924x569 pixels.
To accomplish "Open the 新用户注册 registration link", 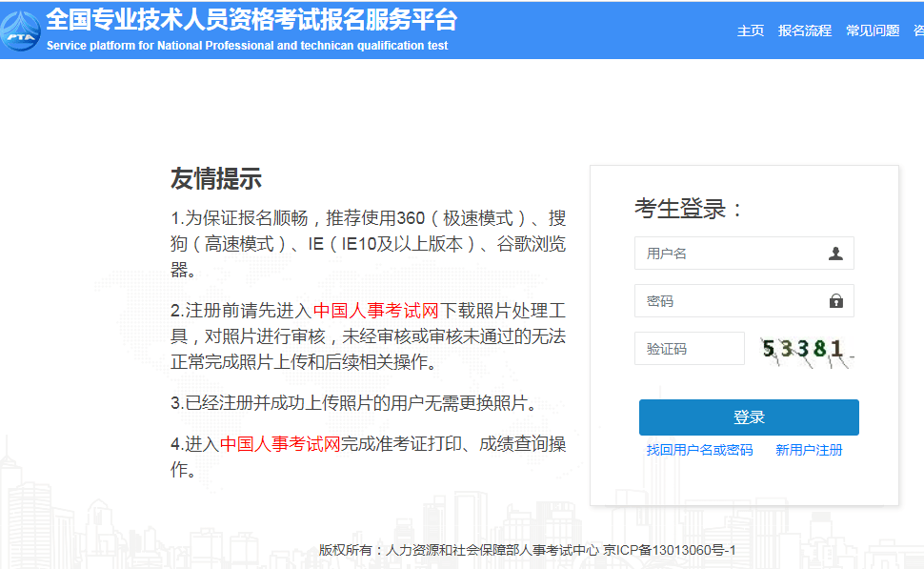I will [810, 449].
